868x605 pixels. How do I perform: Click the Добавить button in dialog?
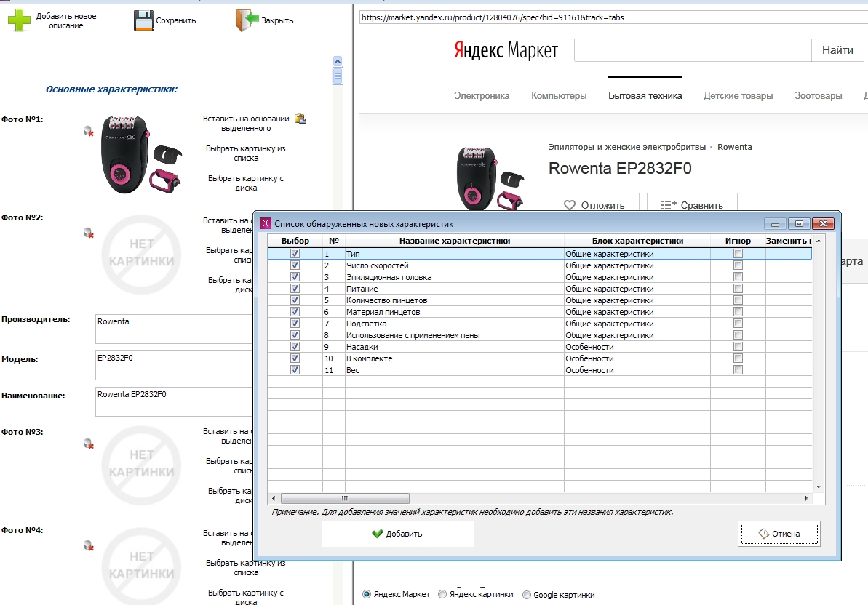click(397, 534)
